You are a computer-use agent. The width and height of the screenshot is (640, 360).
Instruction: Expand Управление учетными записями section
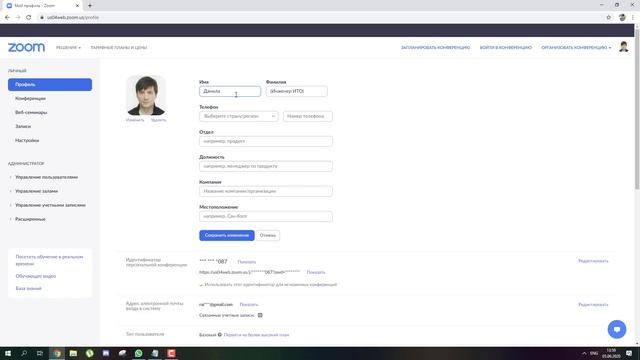(x=50, y=205)
